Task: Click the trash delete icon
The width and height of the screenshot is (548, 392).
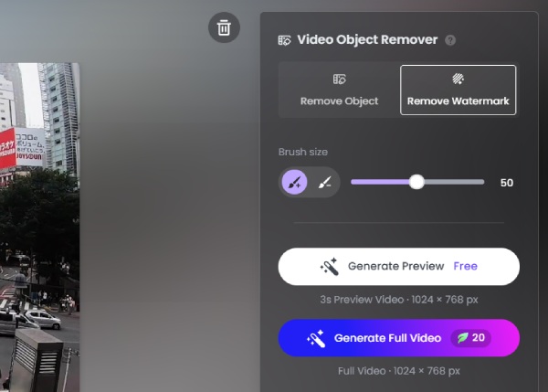Action: pos(224,27)
